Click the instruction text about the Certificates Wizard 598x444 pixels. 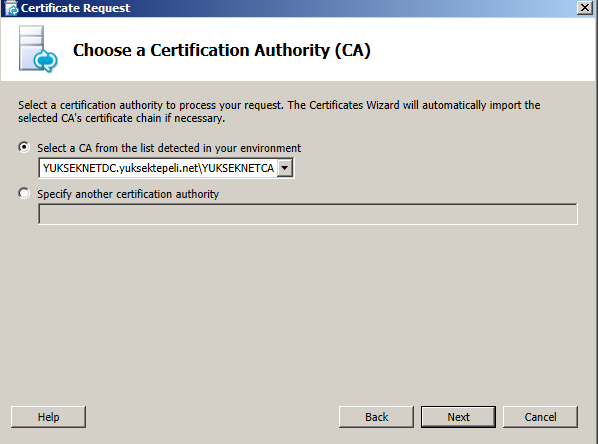279,111
